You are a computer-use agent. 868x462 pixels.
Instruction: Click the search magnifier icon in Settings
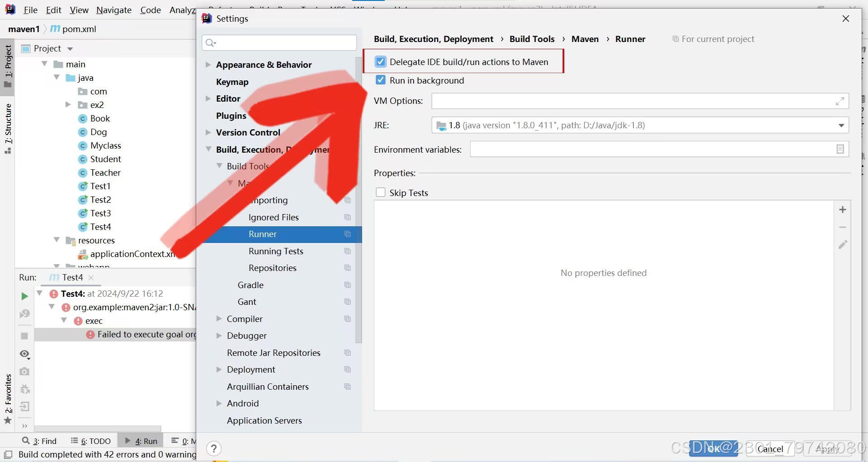(210, 43)
